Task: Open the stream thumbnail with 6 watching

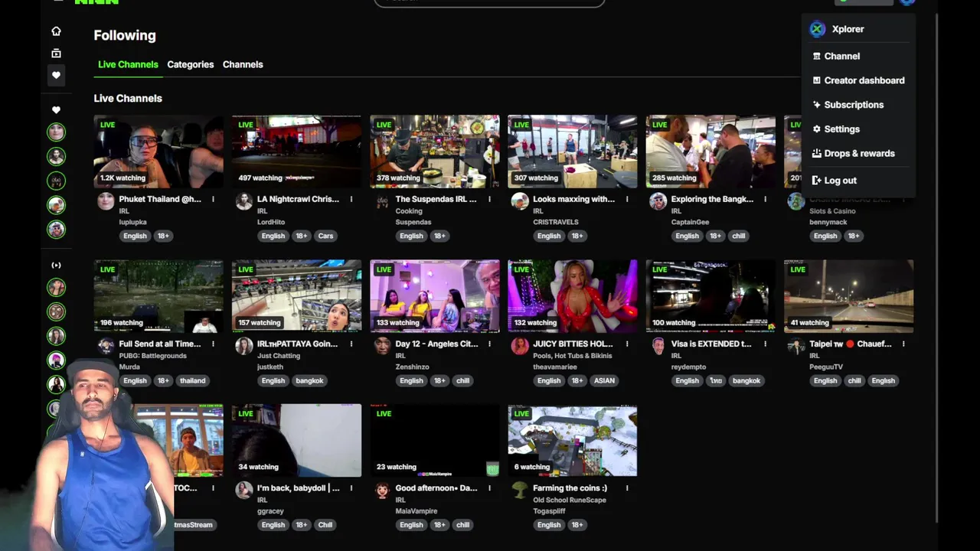Action: tap(573, 441)
